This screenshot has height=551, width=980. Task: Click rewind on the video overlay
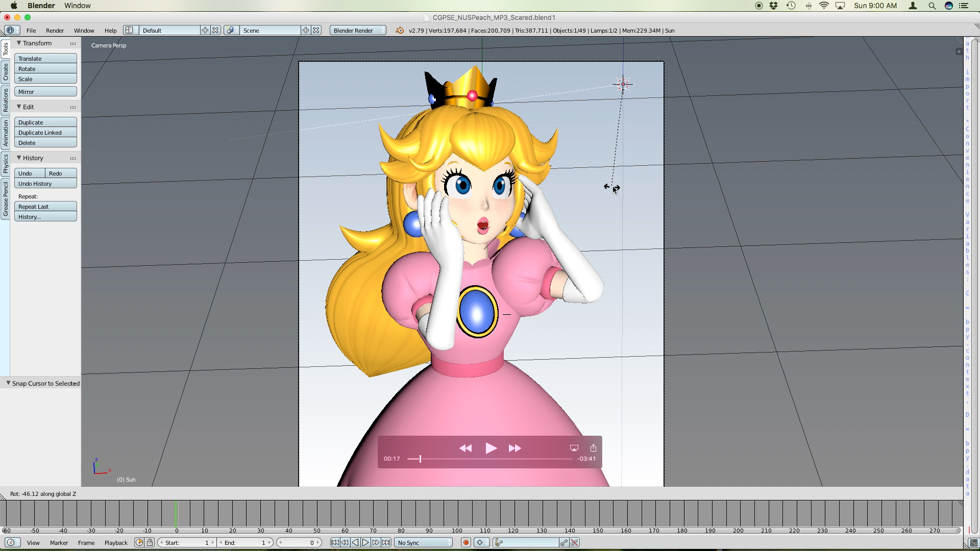(x=465, y=448)
